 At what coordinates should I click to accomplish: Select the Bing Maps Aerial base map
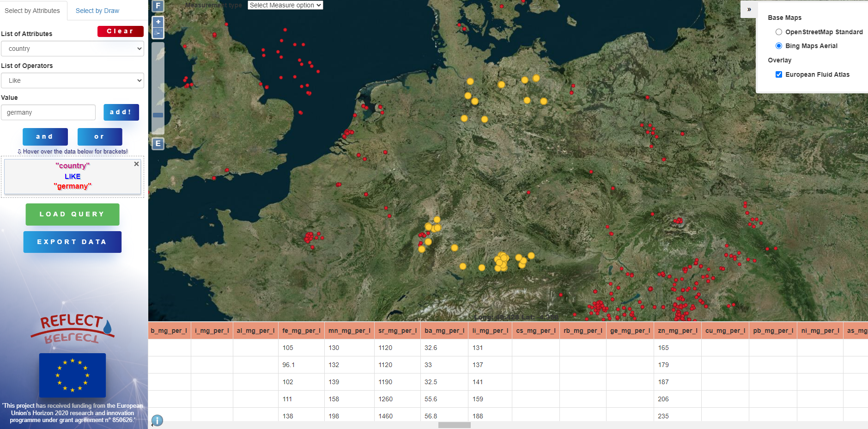point(779,46)
